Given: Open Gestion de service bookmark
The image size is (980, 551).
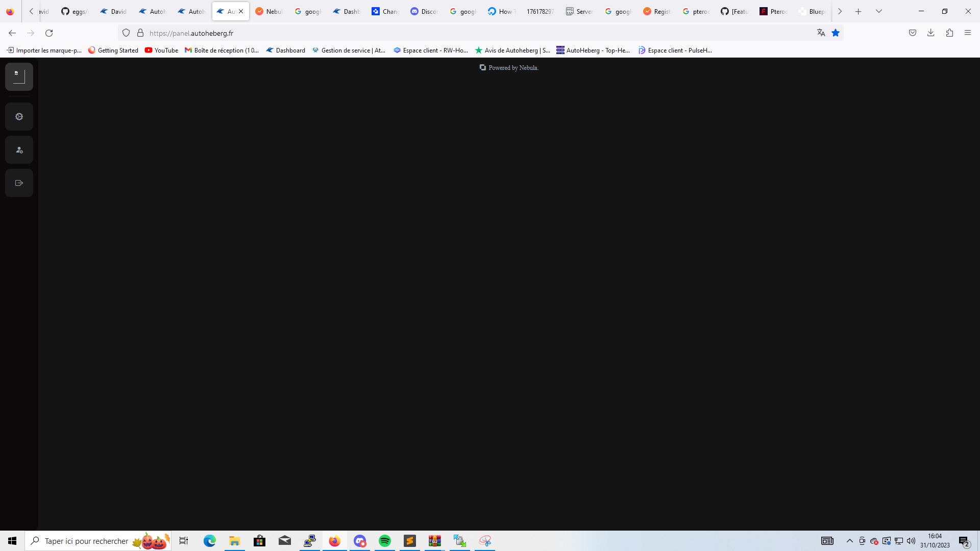Looking at the screenshot, I should [349, 50].
